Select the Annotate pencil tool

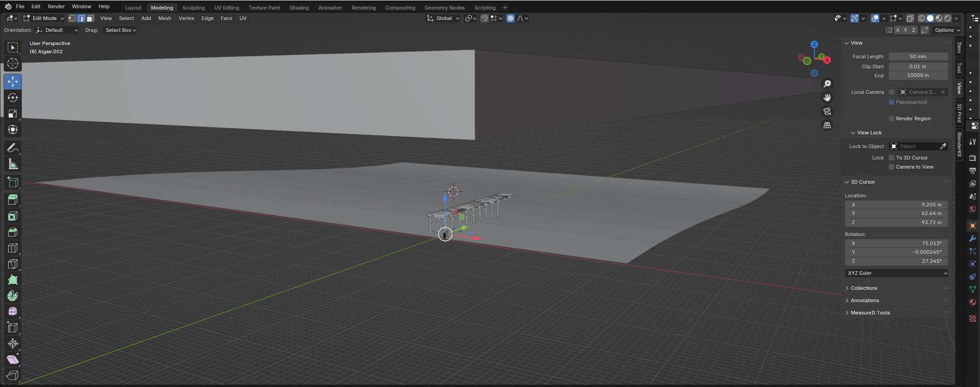click(x=13, y=148)
